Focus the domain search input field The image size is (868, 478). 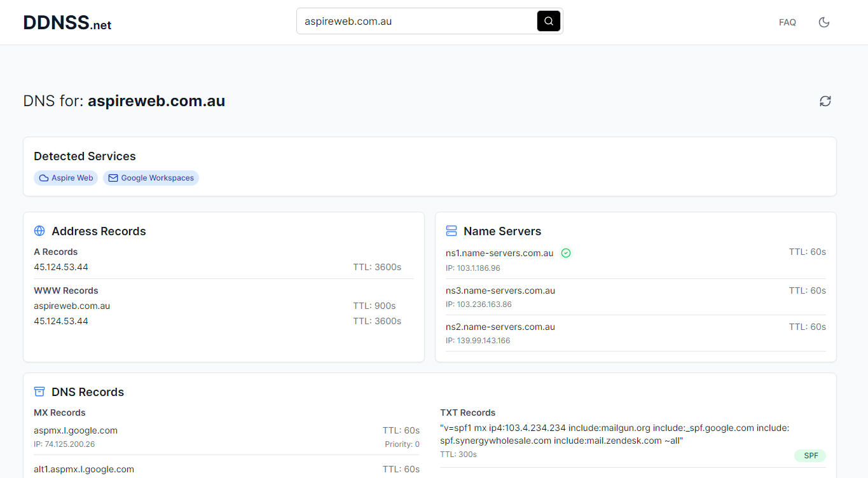(x=417, y=21)
